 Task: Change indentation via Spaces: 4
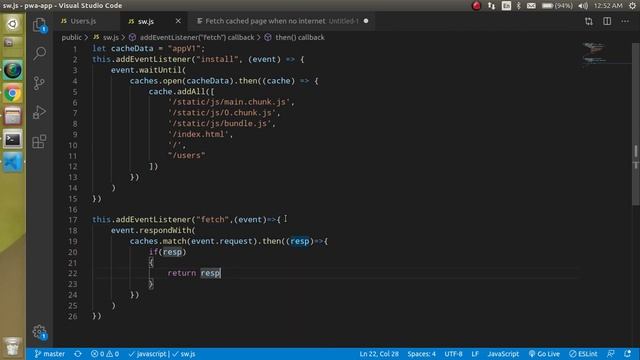[x=422, y=354]
